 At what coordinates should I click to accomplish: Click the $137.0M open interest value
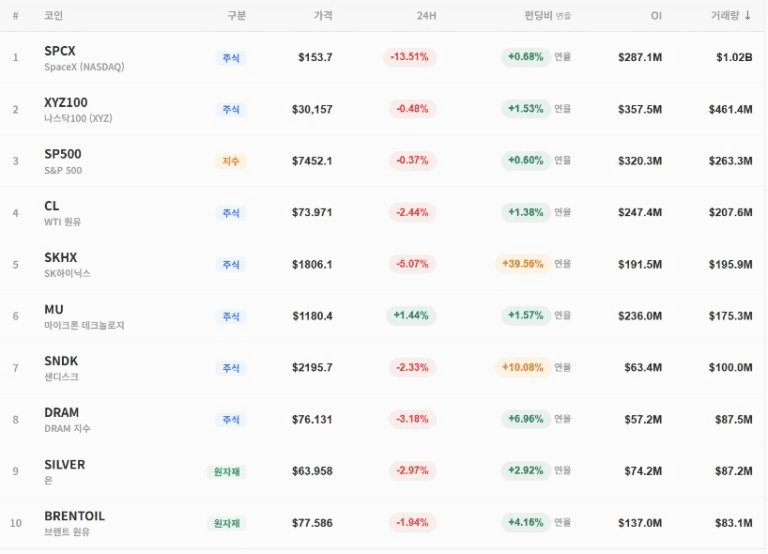click(640, 523)
